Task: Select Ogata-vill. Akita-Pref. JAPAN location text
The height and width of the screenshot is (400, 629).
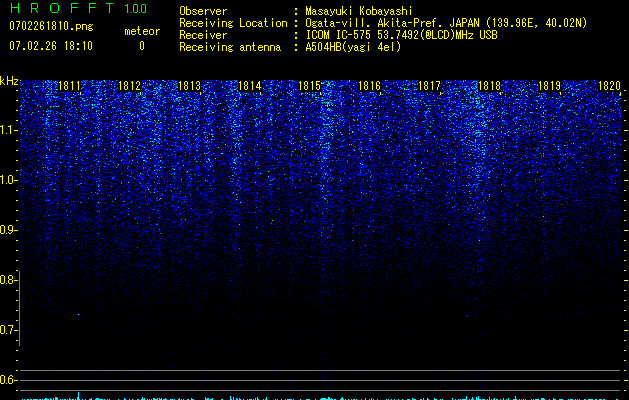Action: (x=446, y=23)
